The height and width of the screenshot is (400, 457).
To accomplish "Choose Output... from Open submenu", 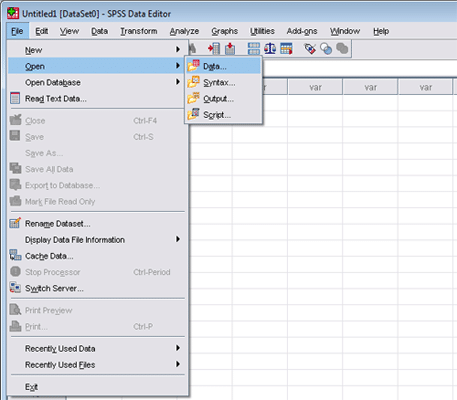I will [223, 98].
